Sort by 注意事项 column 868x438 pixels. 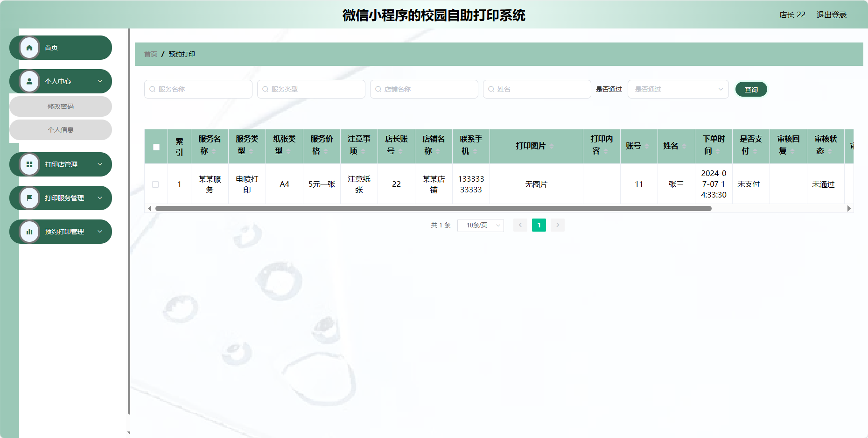click(x=363, y=151)
